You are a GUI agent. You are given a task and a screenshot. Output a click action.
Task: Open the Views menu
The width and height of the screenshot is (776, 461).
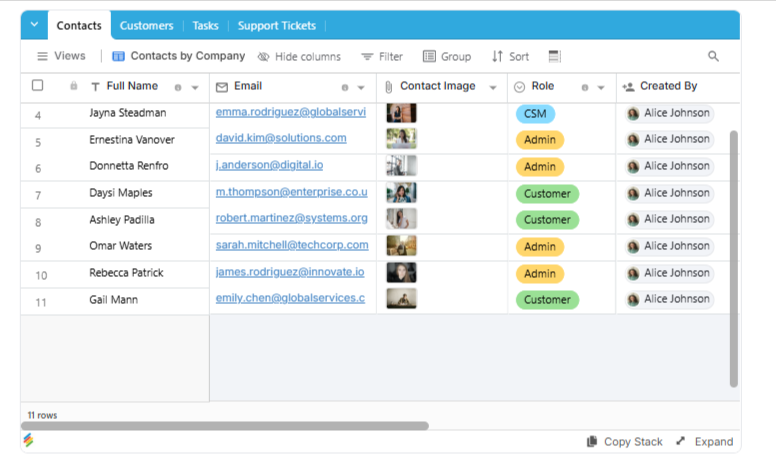point(61,56)
